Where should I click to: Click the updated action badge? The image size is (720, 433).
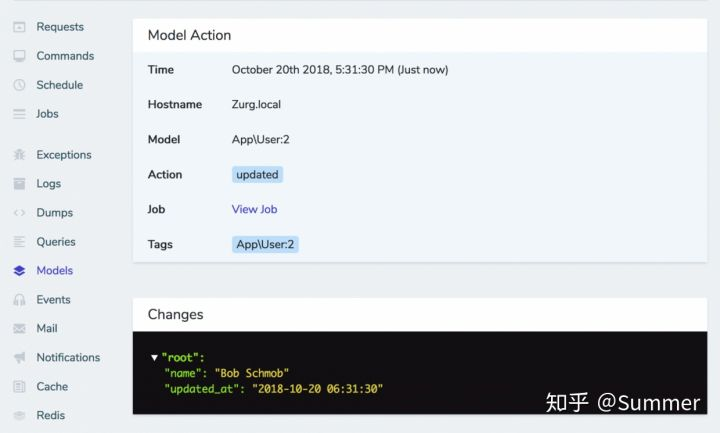tap(257, 174)
